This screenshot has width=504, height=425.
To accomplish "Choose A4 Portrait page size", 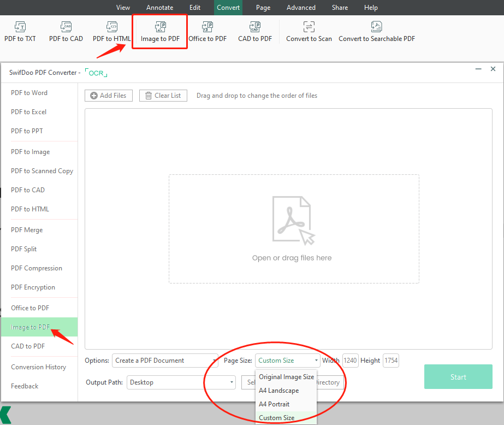I will [286, 404].
